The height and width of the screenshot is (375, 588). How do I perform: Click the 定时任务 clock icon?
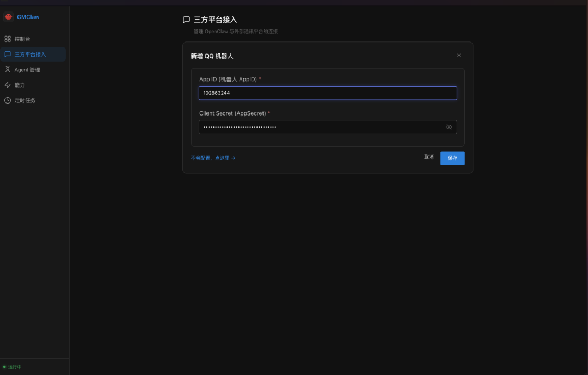coord(8,100)
